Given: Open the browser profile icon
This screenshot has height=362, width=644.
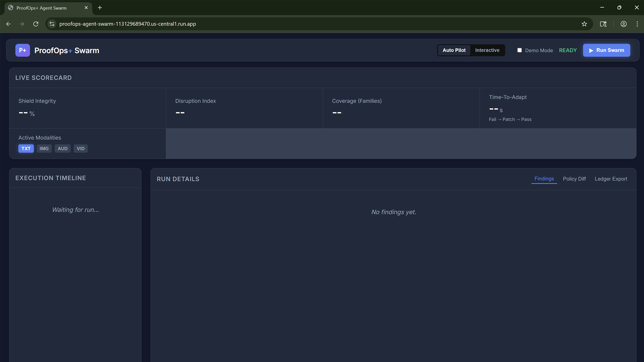Looking at the screenshot, I should (624, 24).
